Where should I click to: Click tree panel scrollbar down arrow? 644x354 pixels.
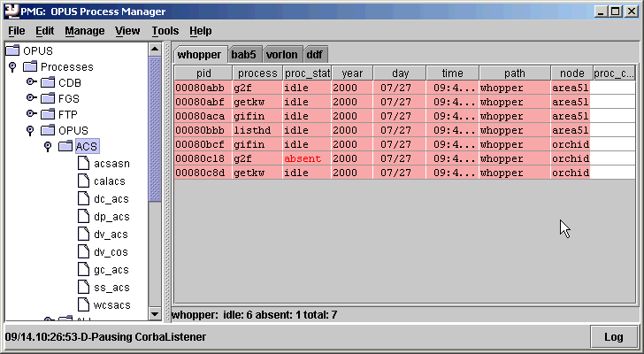155,314
